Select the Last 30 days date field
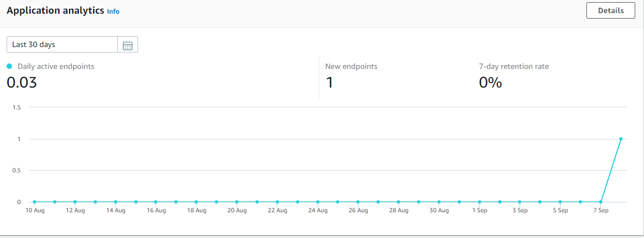The image size is (644, 238). pyautogui.click(x=62, y=45)
